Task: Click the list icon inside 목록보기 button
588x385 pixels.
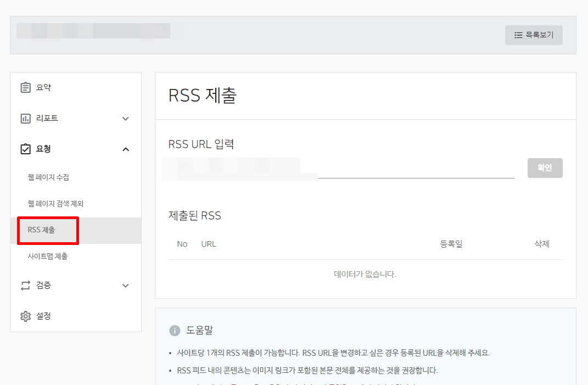Action: point(519,35)
